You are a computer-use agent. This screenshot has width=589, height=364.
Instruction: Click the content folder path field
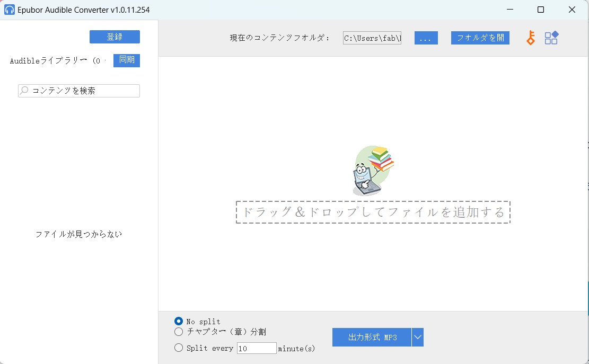pos(372,38)
